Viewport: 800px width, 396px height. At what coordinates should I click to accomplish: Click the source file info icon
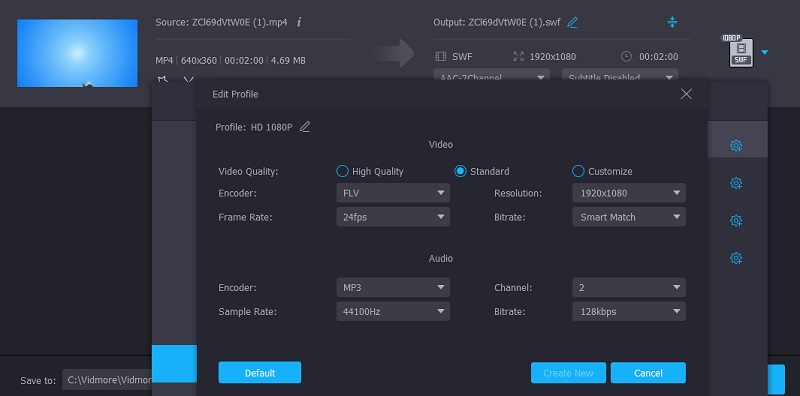click(x=299, y=22)
